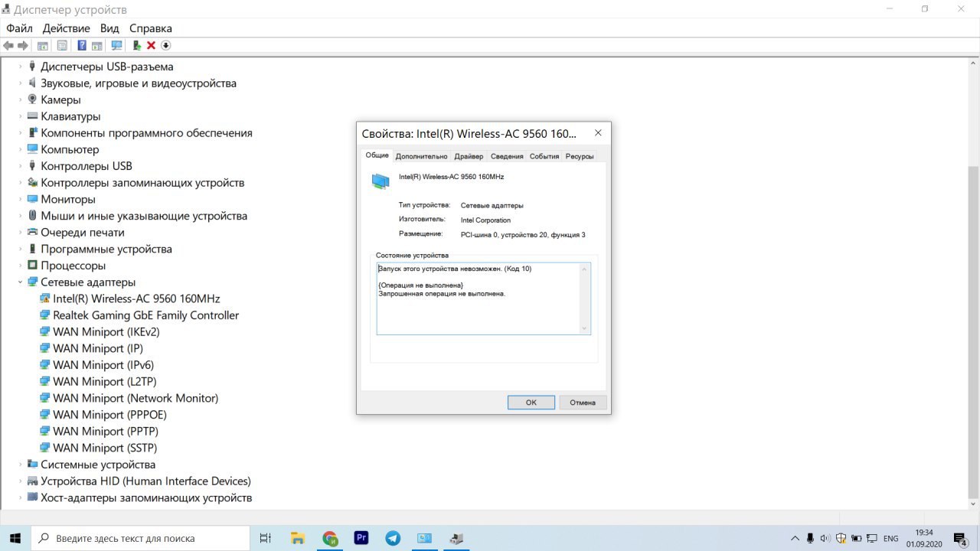This screenshot has height=551, width=980.
Task: Click the Back arrow in the toolbar
Action: click(8, 46)
